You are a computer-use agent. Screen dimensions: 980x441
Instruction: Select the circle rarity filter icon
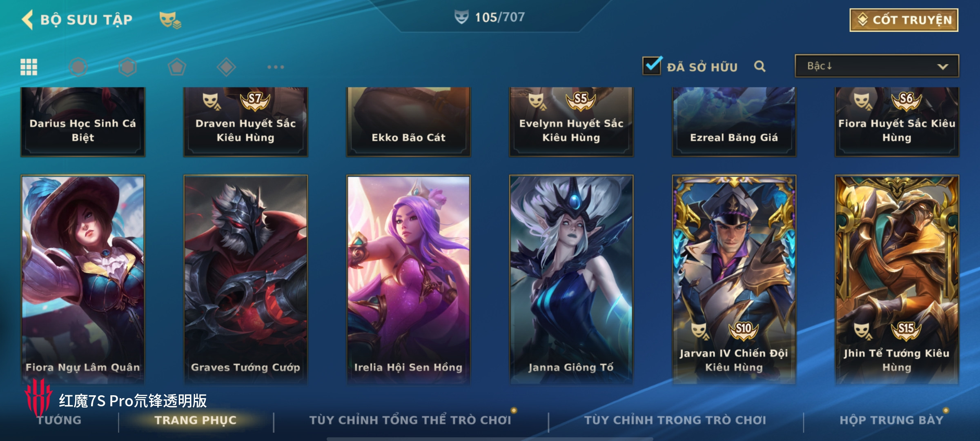pyautogui.click(x=78, y=67)
